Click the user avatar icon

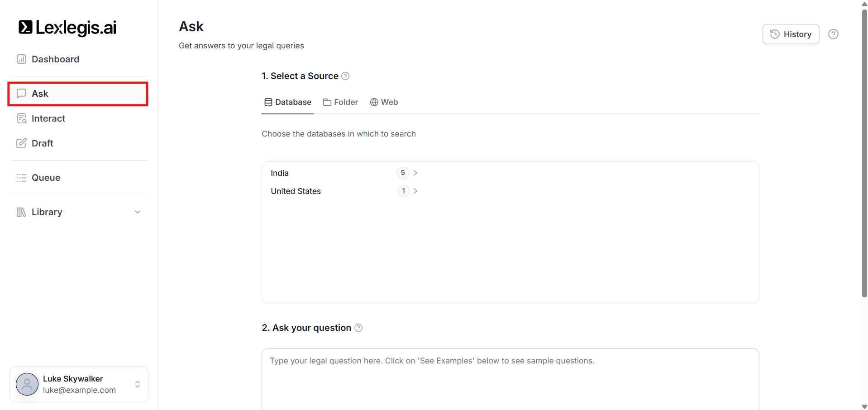pyautogui.click(x=27, y=384)
